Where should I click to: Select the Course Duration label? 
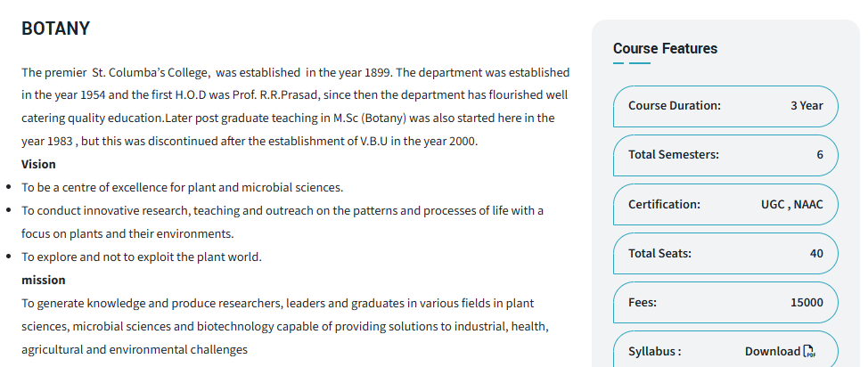click(x=675, y=105)
